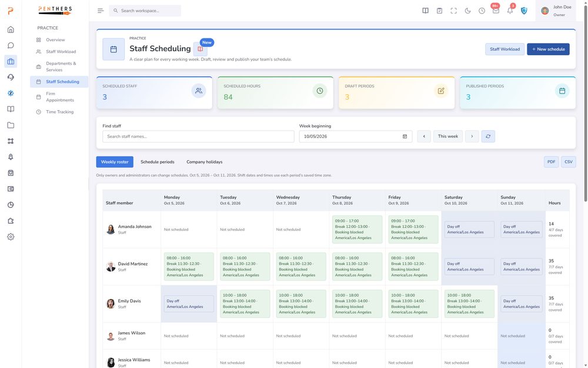
Task: Toggle dark mode with the moon icon
Action: coord(467,11)
